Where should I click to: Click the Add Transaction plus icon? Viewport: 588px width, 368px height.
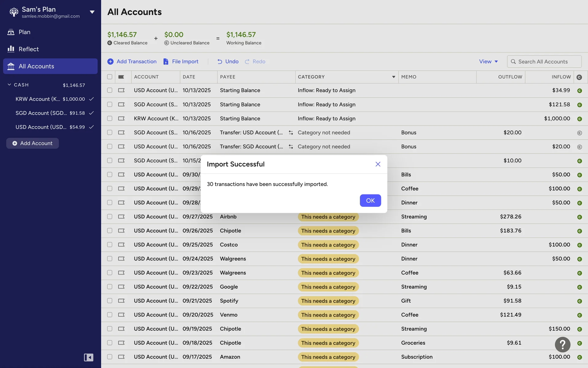pyautogui.click(x=110, y=62)
